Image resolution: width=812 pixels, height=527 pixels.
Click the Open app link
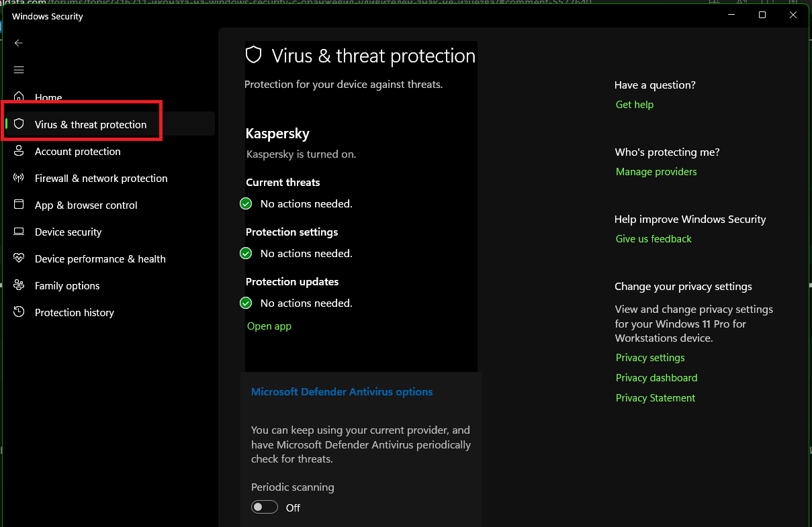point(269,326)
